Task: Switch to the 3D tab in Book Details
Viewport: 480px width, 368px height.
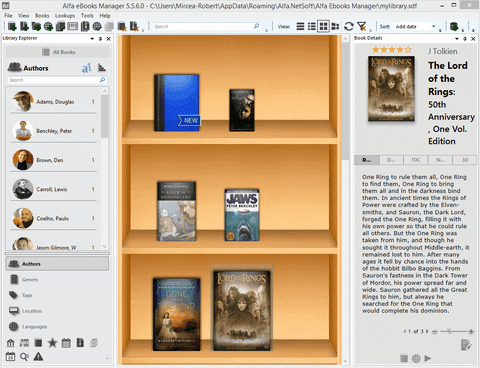Action: tap(465, 160)
